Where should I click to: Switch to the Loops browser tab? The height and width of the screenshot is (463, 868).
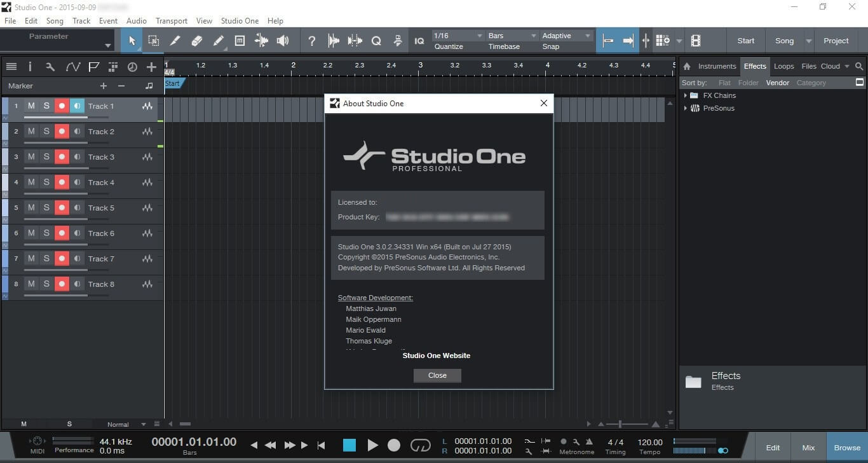(783, 66)
